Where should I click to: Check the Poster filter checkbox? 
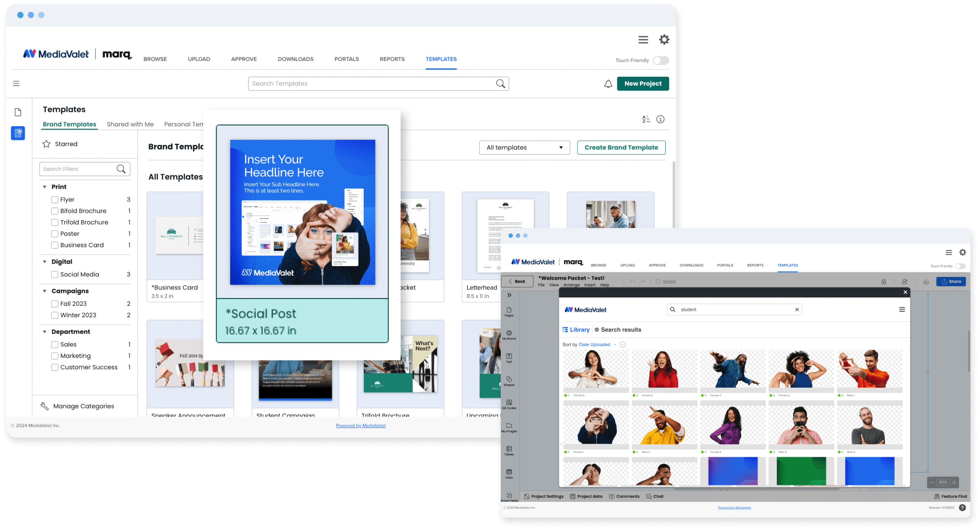pyautogui.click(x=55, y=233)
